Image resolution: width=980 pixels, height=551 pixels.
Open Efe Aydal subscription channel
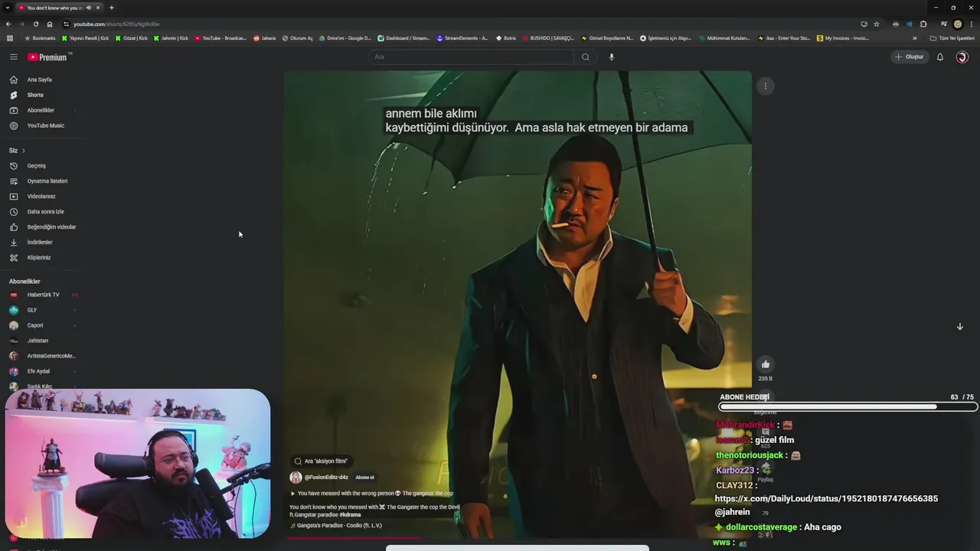coord(38,371)
